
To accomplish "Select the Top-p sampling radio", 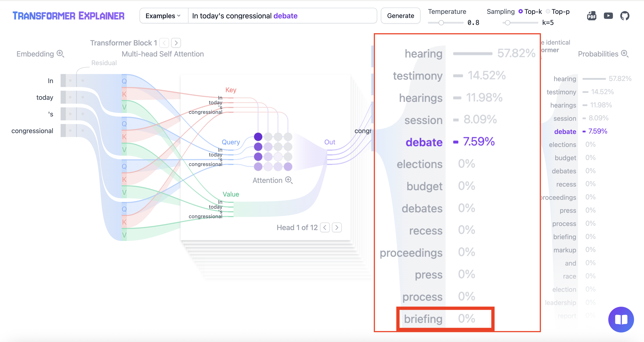I will tap(548, 11).
